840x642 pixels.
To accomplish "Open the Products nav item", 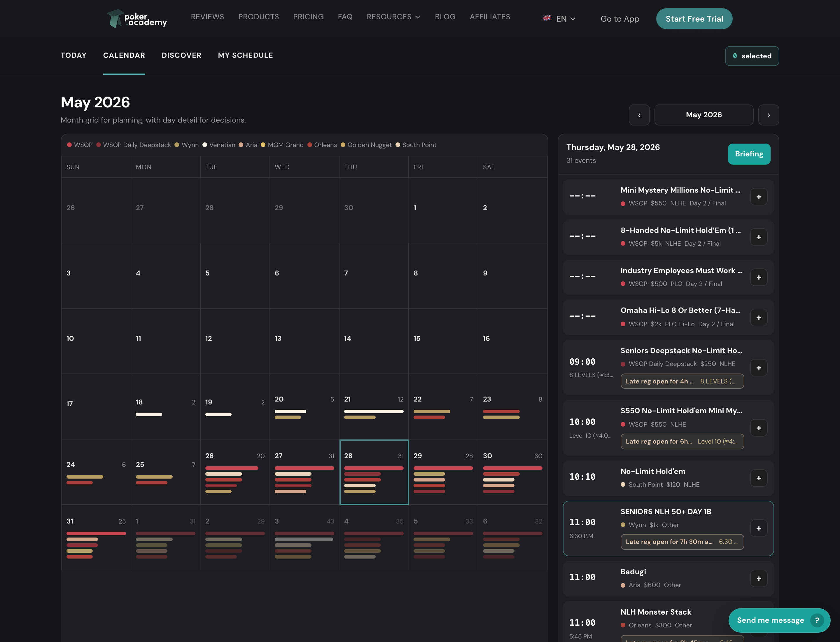I will tap(259, 17).
